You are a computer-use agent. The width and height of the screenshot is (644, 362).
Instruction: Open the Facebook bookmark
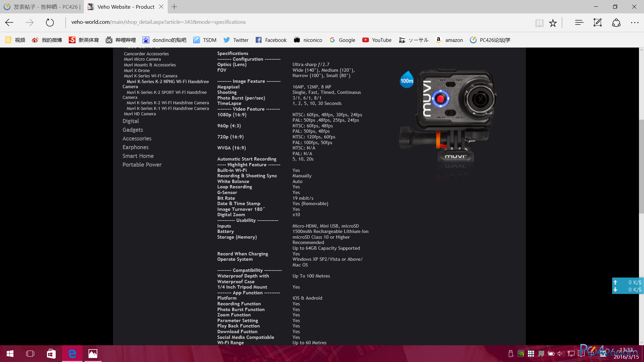(271, 40)
